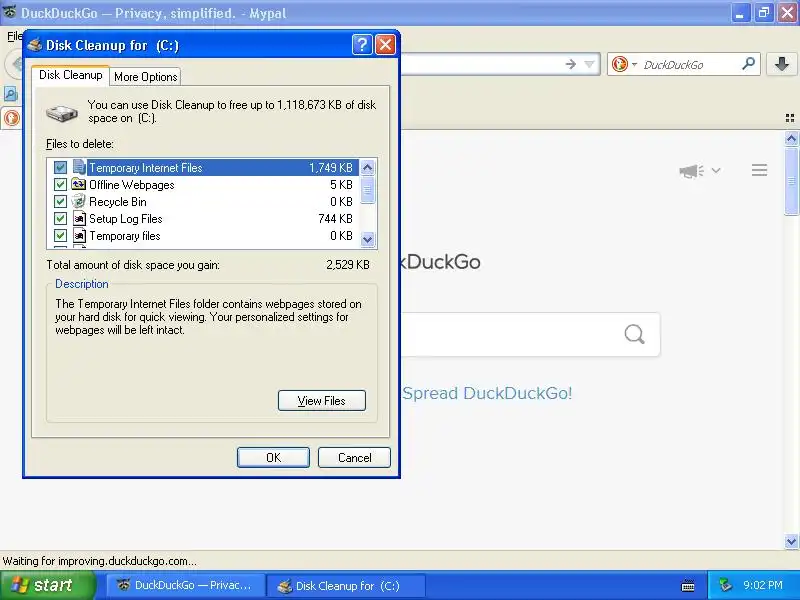Click the Disk Cleanup help question mark button
The height and width of the screenshot is (600, 800).
click(x=362, y=45)
